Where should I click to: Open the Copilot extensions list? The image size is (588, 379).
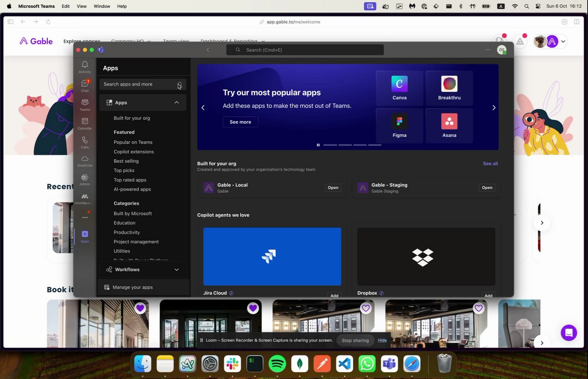coord(134,152)
